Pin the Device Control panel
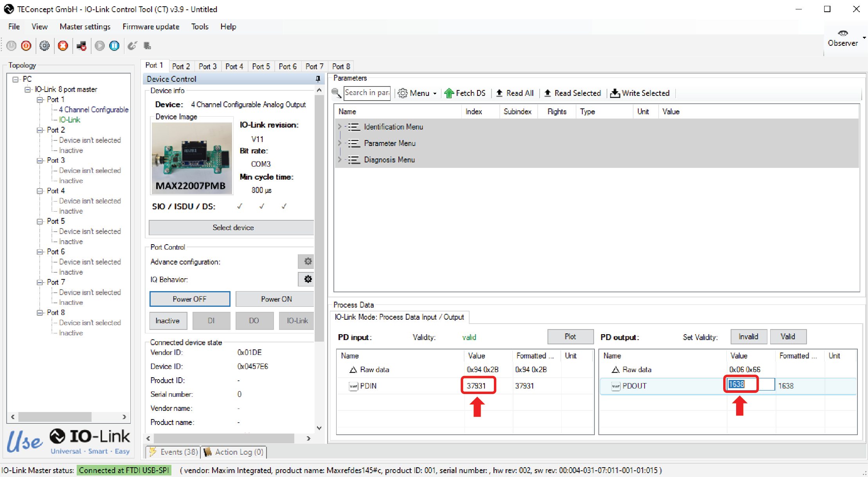This screenshot has width=868, height=477. click(x=318, y=79)
